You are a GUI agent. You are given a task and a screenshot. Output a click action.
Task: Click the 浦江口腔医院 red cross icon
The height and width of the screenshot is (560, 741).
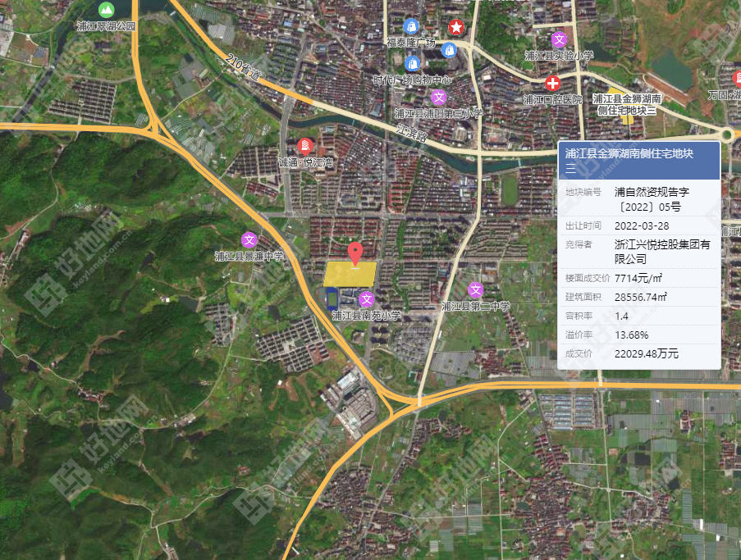(x=553, y=83)
